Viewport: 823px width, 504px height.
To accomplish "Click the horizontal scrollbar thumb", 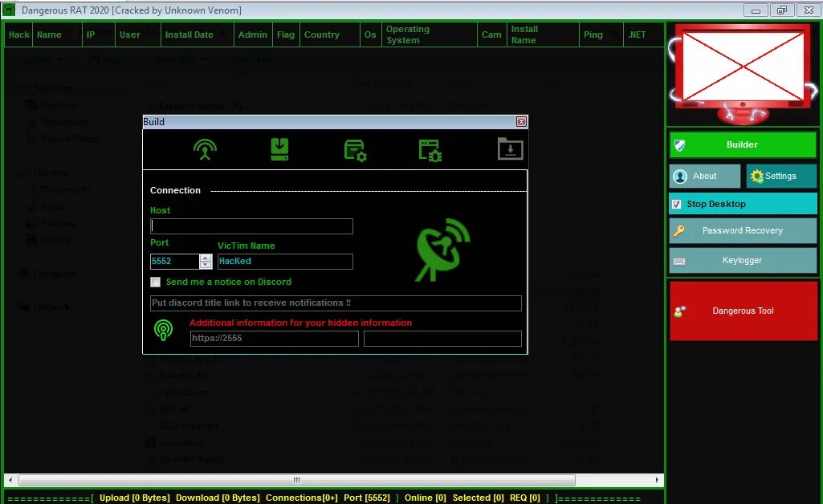I will click(297, 481).
